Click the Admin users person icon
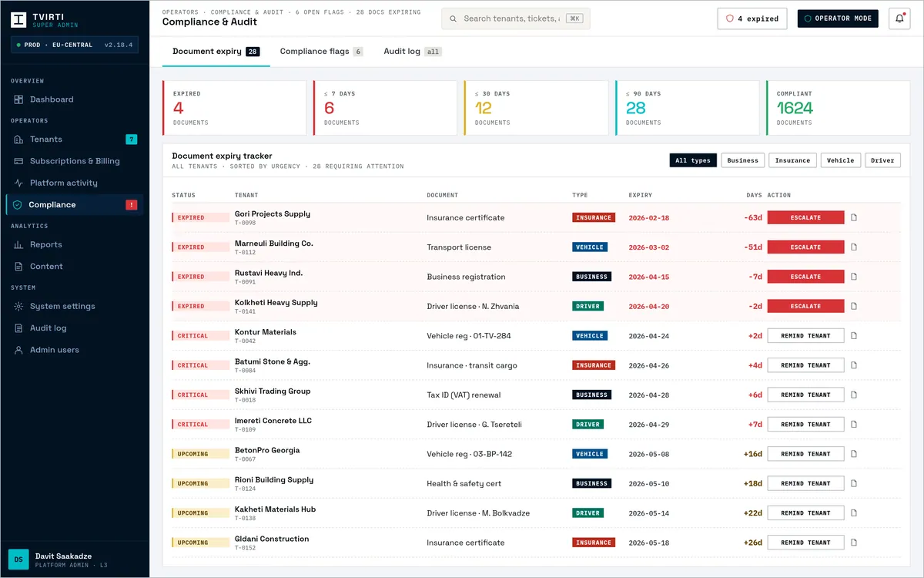 click(x=18, y=350)
